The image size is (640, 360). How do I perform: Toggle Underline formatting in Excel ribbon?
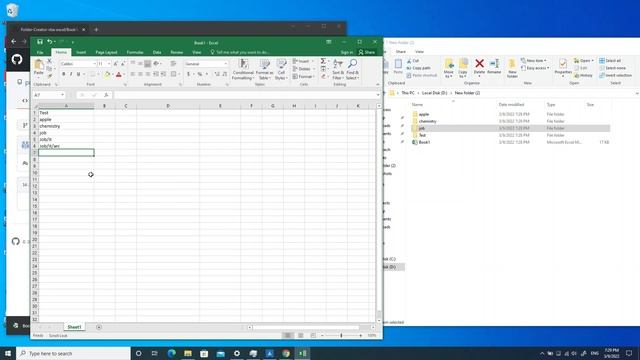coord(78,74)
